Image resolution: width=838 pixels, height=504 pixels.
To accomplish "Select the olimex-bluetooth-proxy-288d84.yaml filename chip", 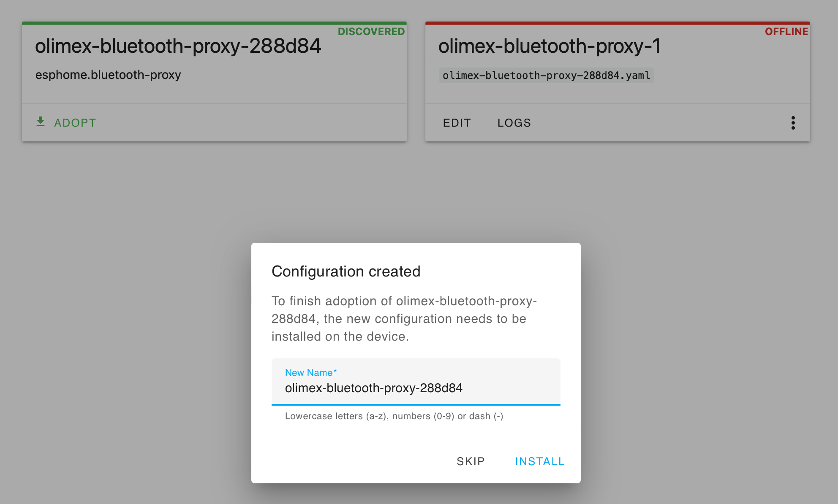I will (547, 76).
